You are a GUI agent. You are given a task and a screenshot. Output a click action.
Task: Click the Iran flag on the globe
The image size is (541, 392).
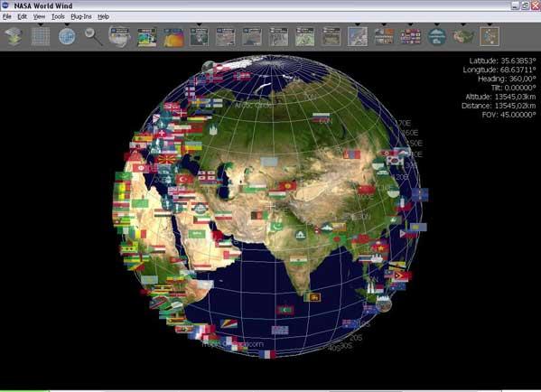coord(223,216)
